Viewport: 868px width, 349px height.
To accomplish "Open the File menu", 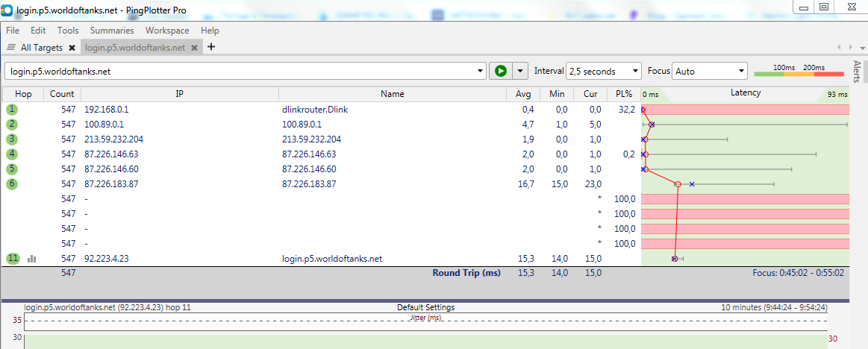I will point(12,31).
